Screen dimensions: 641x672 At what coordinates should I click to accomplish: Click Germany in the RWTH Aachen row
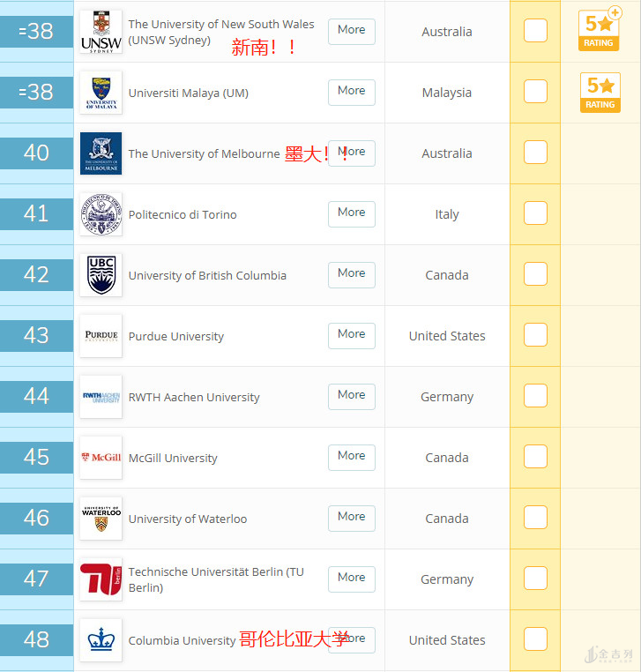(x=447, y=397)
